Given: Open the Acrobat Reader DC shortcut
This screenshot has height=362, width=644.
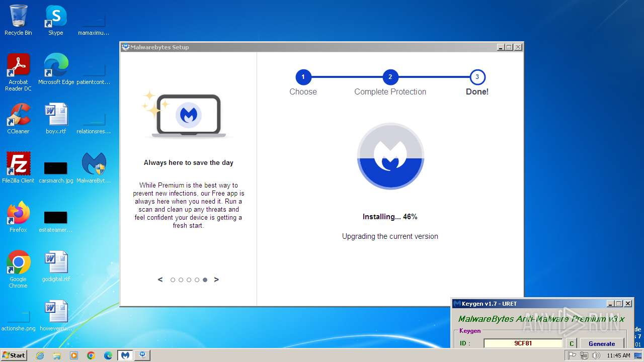Looking at the screenshot, I should tap(18, 72).
